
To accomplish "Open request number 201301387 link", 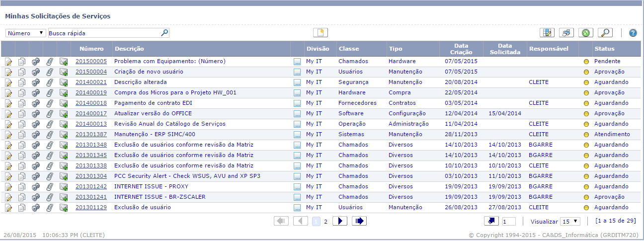I will [x=91, y=134].
